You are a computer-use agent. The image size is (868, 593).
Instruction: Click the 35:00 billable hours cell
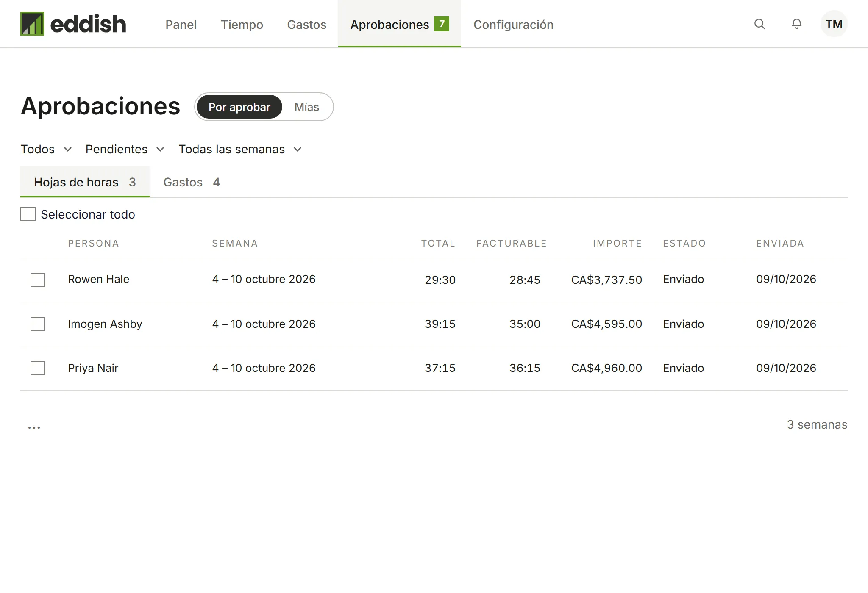coord(525,324)
